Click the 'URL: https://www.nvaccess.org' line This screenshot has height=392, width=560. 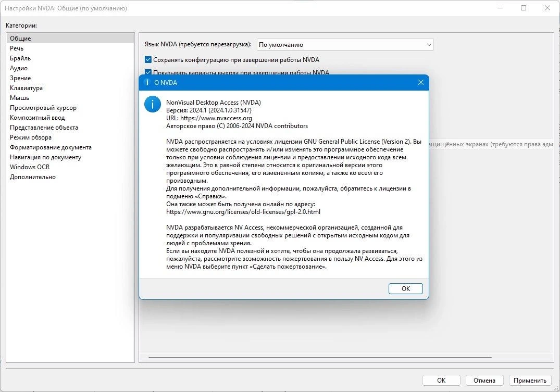[209, 118]
